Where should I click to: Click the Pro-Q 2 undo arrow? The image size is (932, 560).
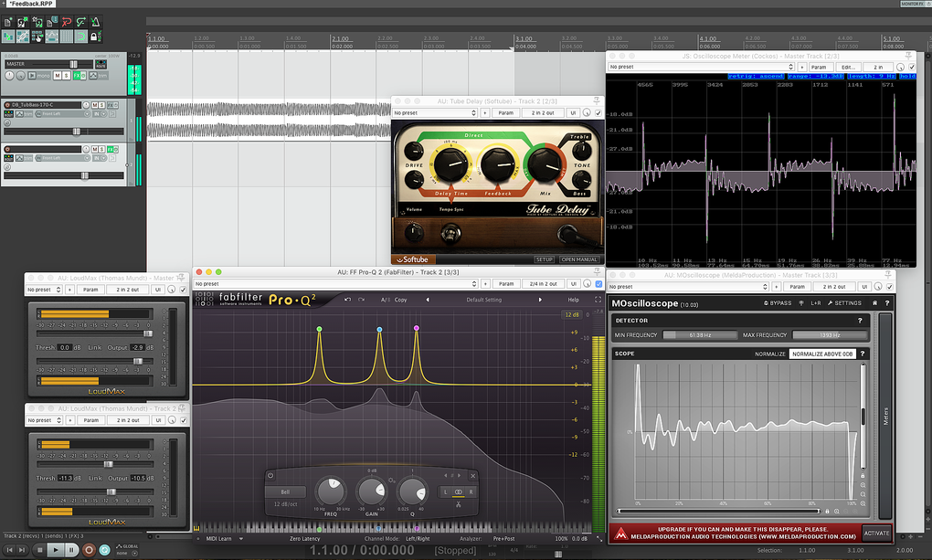pyautogui.click(x=347, y=300)
